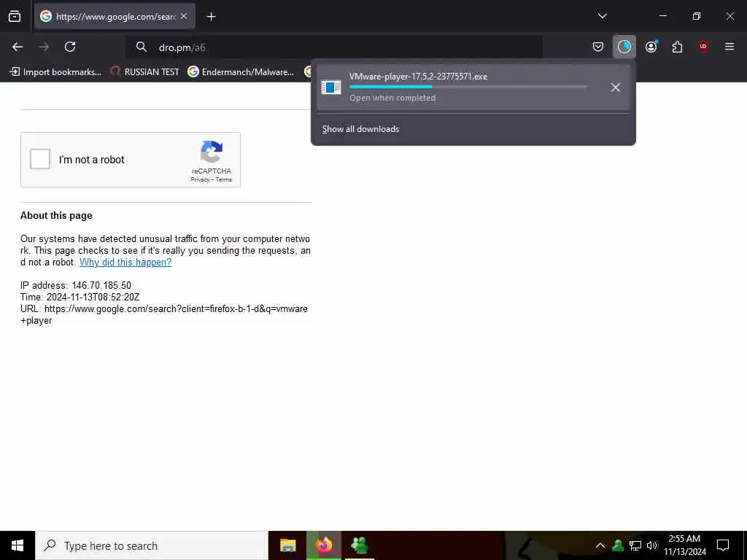
Task: Open the extensions puzzle icon
Action: pos(677,47)
